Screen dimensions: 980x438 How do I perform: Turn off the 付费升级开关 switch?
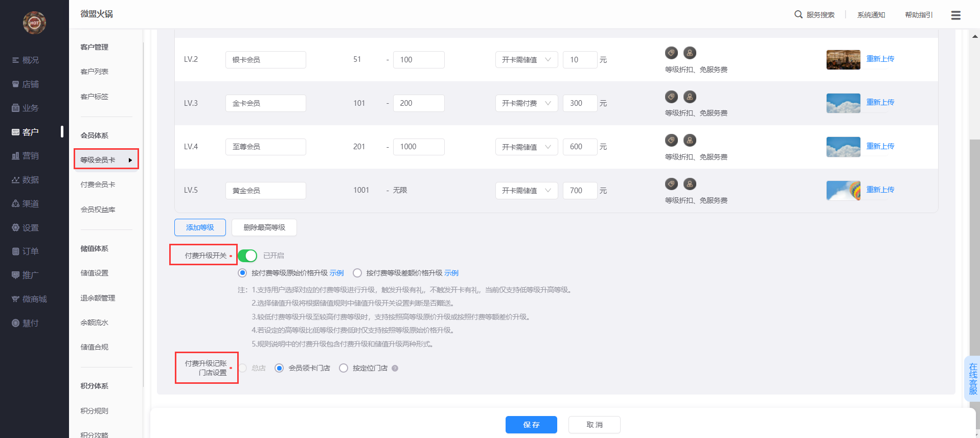pyautogui.click(x=247, y=256)
